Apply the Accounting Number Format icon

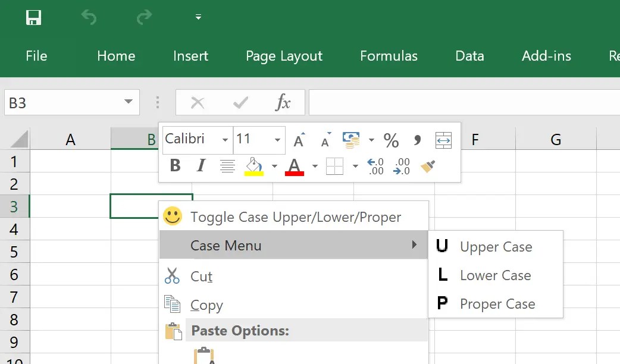(351, 138)
